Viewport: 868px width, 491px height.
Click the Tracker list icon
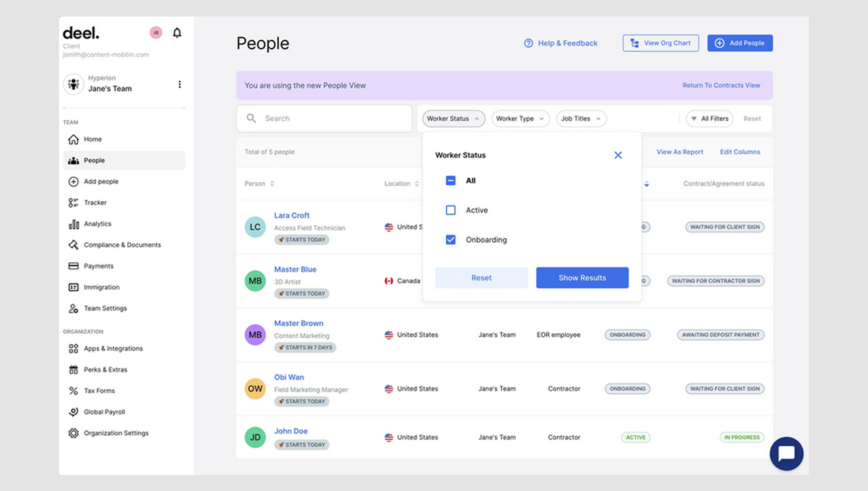(73, 202)
